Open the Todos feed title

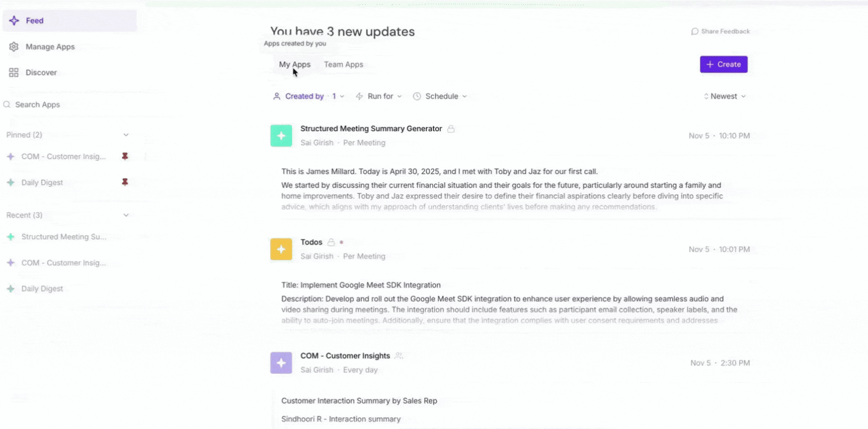311,242
